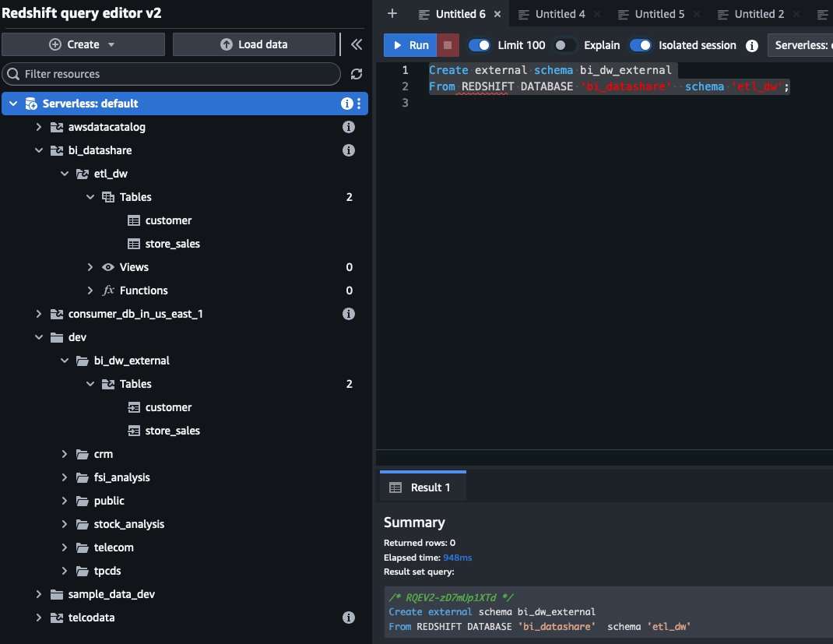The image size is (833, 644).
Task: Click the stop query button
Action: click(448, 45)
